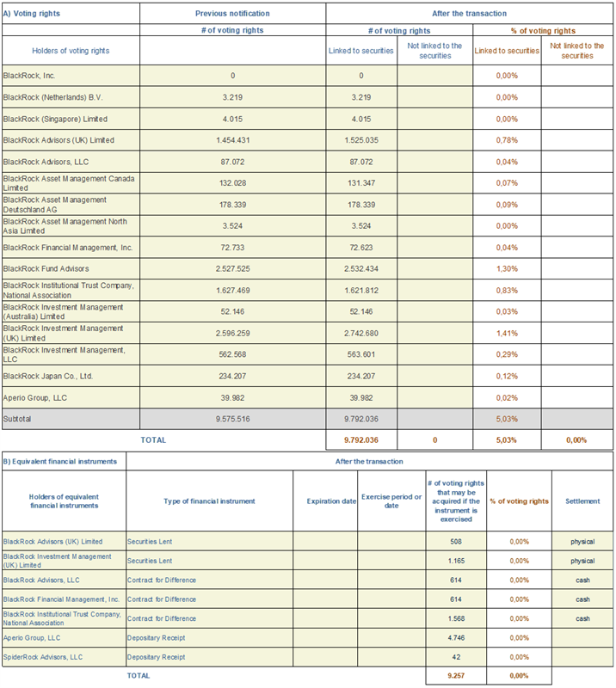Select the 'BlackRock, Inc.' holder cell

[x=71, y=76]
